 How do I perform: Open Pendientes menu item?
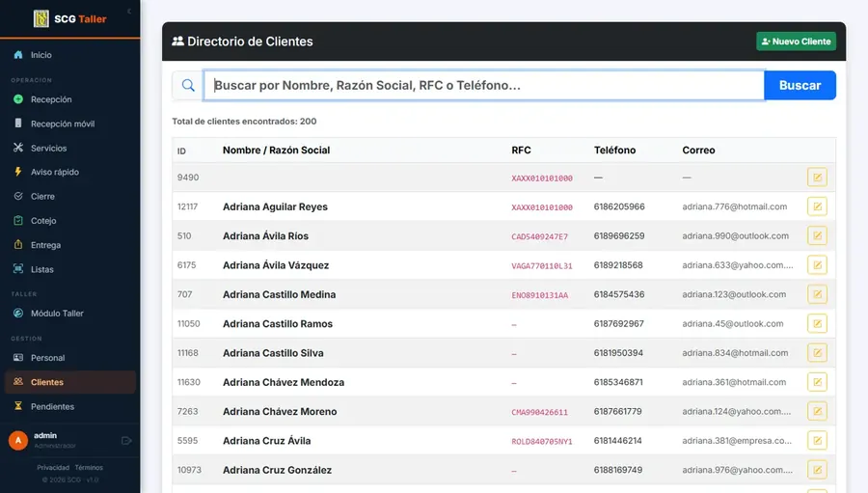[x=69, y=406]
